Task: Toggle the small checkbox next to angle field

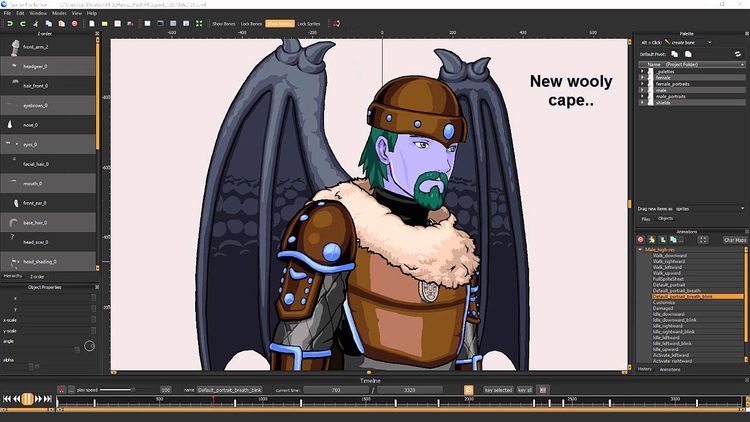Action: 77,350
